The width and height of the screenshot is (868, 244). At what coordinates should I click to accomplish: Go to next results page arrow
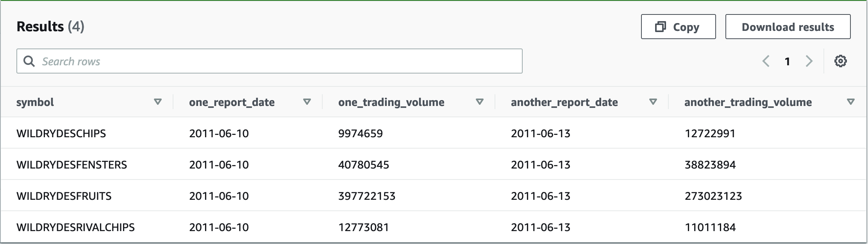(x=809, y=61)
